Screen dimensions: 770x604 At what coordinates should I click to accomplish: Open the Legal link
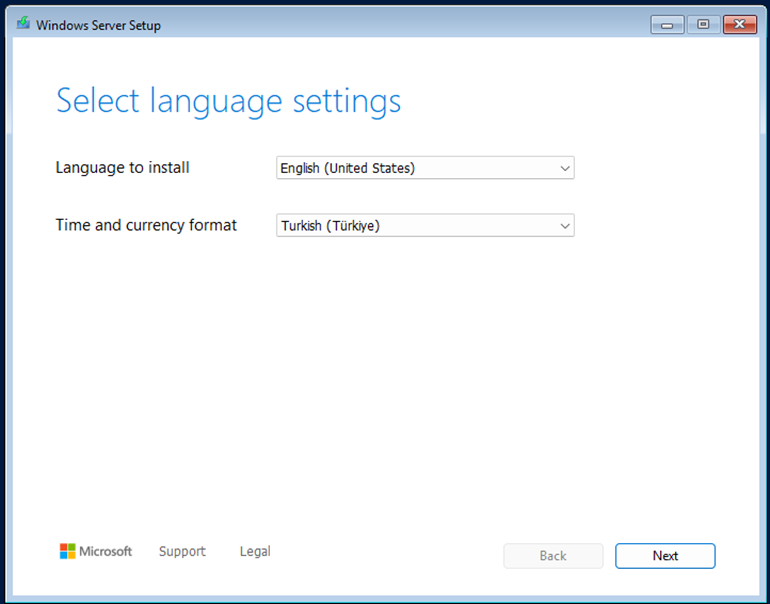click(x=255, y=551)
